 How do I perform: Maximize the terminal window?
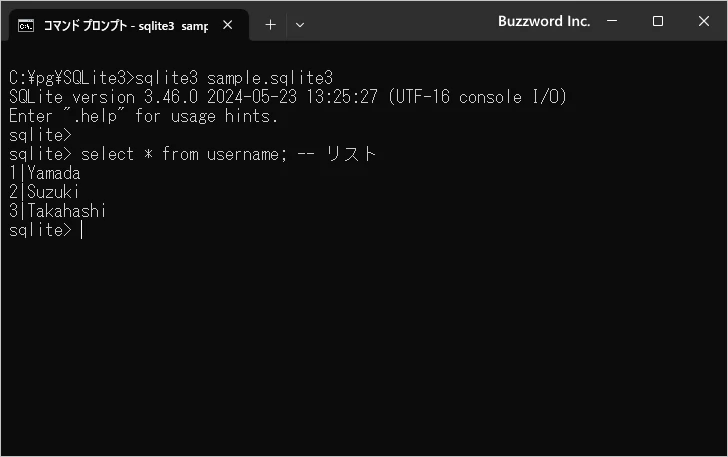pos(657,21)
